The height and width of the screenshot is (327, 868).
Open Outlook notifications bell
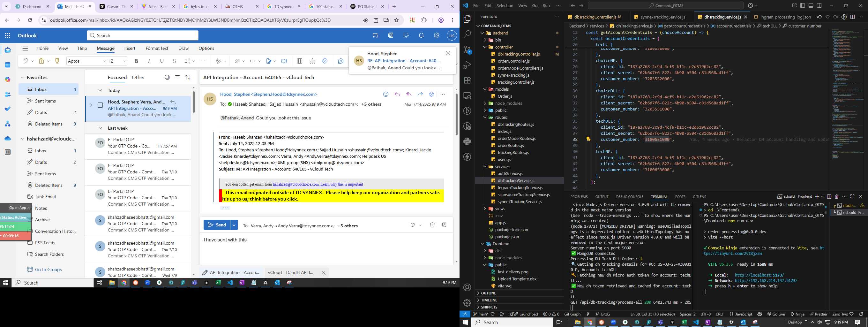tap(421, 35)
